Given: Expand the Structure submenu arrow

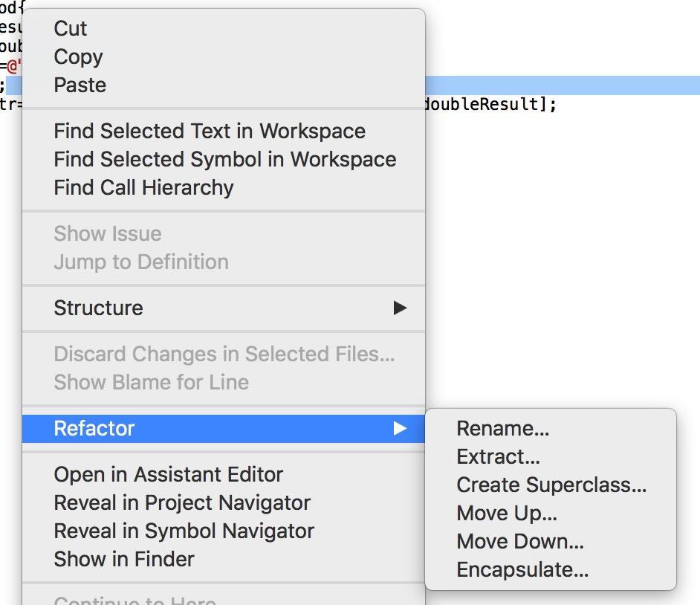Looking at the screenshot, I should coord(400,308).
